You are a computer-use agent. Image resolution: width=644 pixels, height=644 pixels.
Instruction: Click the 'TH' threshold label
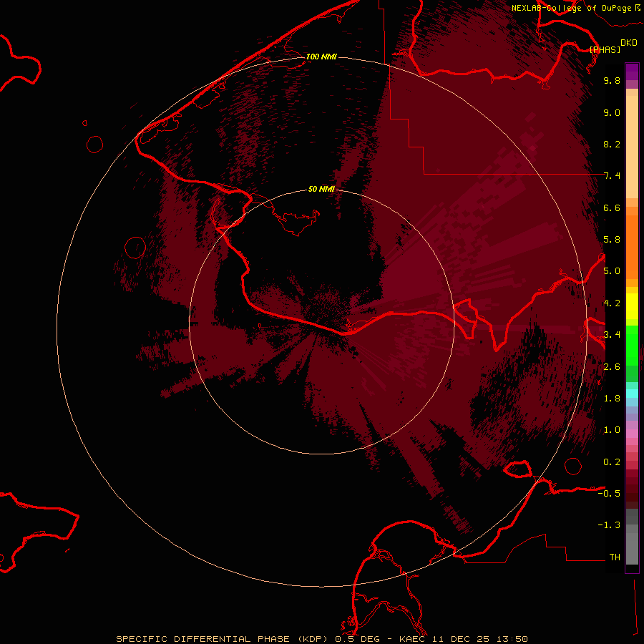tap(615, 557)
